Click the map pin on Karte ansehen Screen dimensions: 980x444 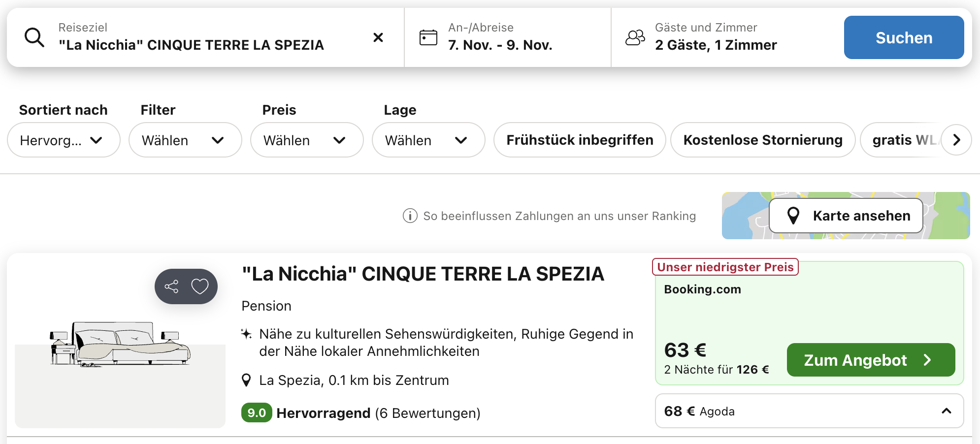[793, 216]
